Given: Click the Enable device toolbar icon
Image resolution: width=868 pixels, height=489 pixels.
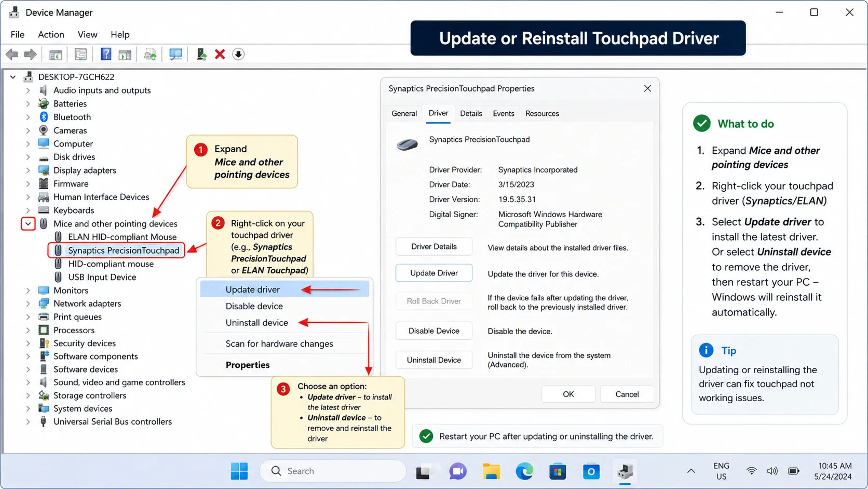Looking at the screenshot, I should pyautogui.click(x=201, y=54).
